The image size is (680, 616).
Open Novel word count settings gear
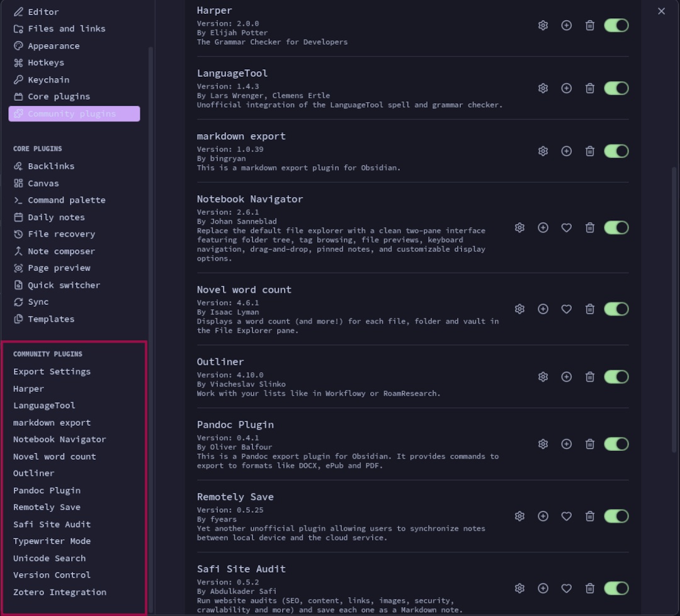tap(519, 309)
